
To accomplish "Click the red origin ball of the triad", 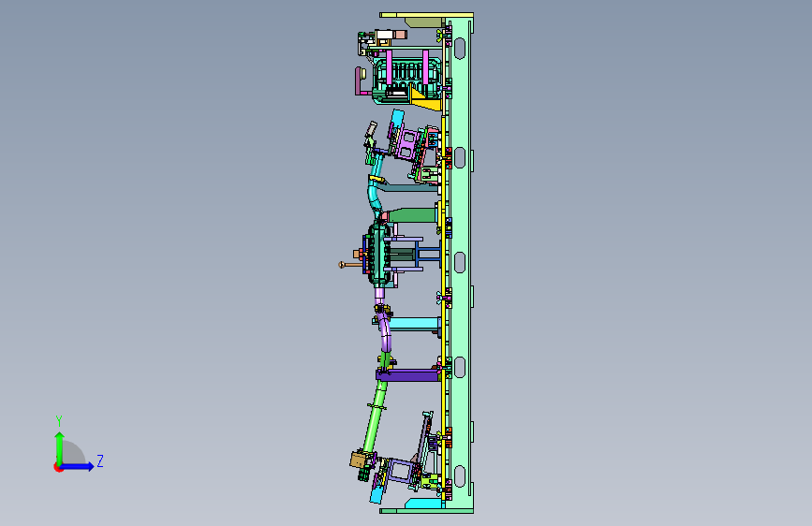I will (58, 467).
